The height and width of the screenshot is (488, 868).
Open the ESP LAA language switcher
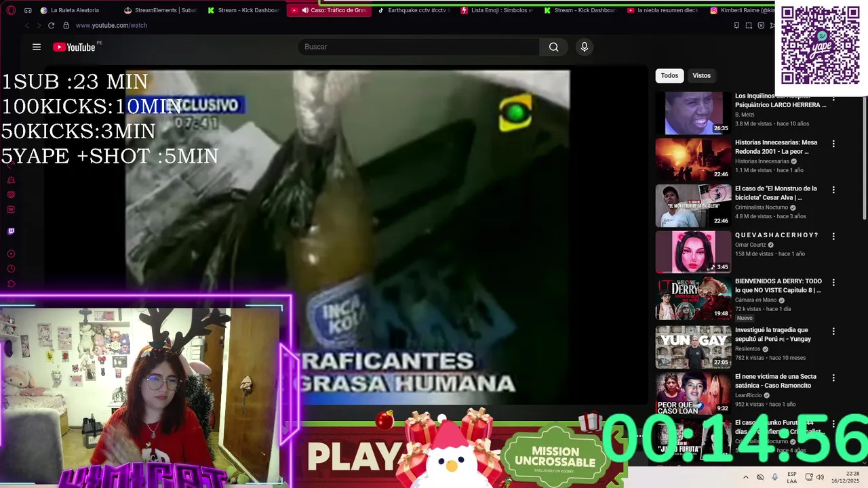click(x=792, y=477)
